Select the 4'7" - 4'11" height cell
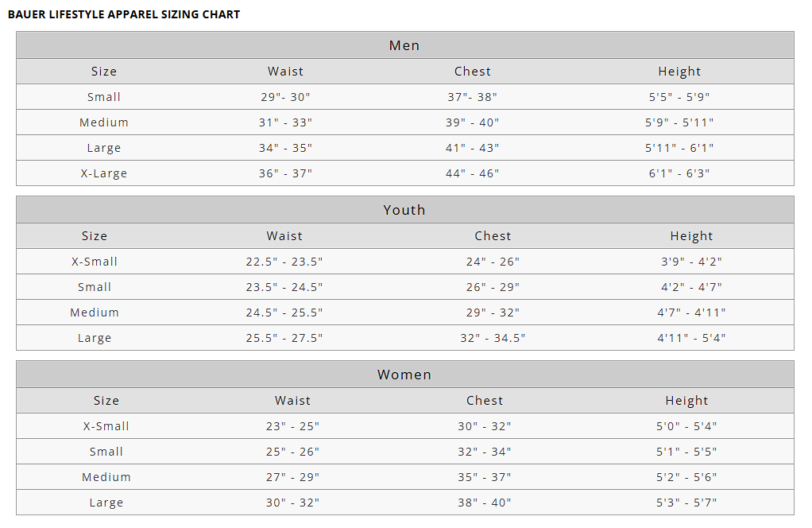This screenshot has height=528, width=812. coord(691,313)
